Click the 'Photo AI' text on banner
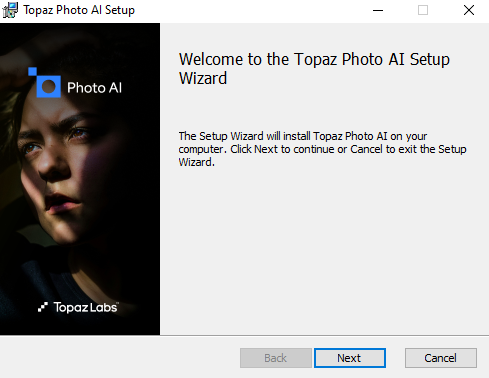The image size is (489, 378). pyautogui.click(x=94, y=88)
